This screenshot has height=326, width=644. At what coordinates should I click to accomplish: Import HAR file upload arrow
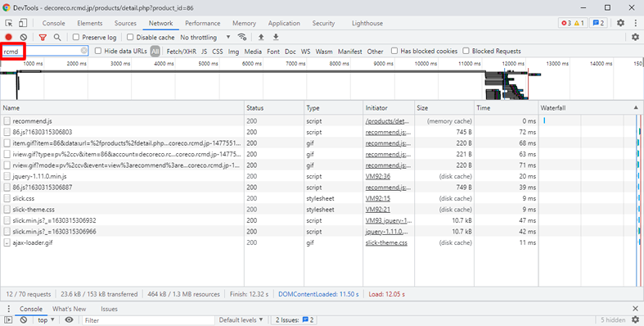(x=261, y=37)
